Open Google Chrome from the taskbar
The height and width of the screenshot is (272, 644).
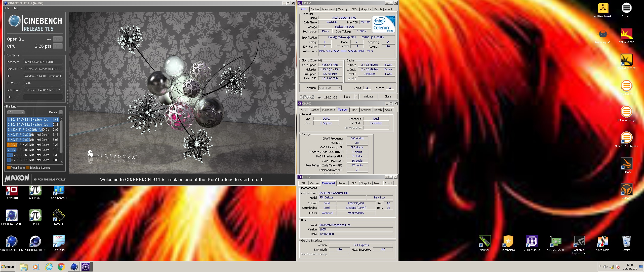61,267
